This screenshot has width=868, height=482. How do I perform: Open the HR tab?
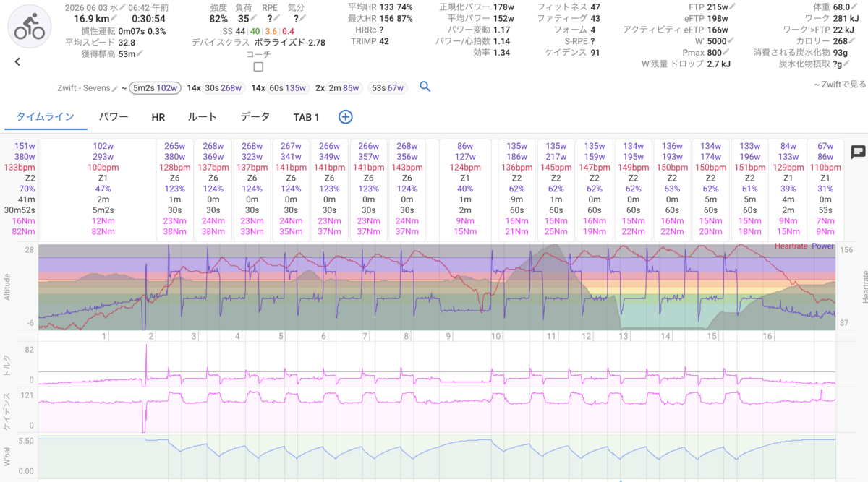click(158, 117)
